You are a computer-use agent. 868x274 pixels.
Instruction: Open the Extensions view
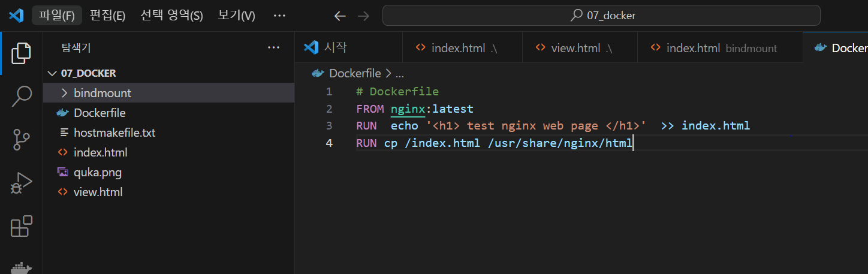(22, 226)
